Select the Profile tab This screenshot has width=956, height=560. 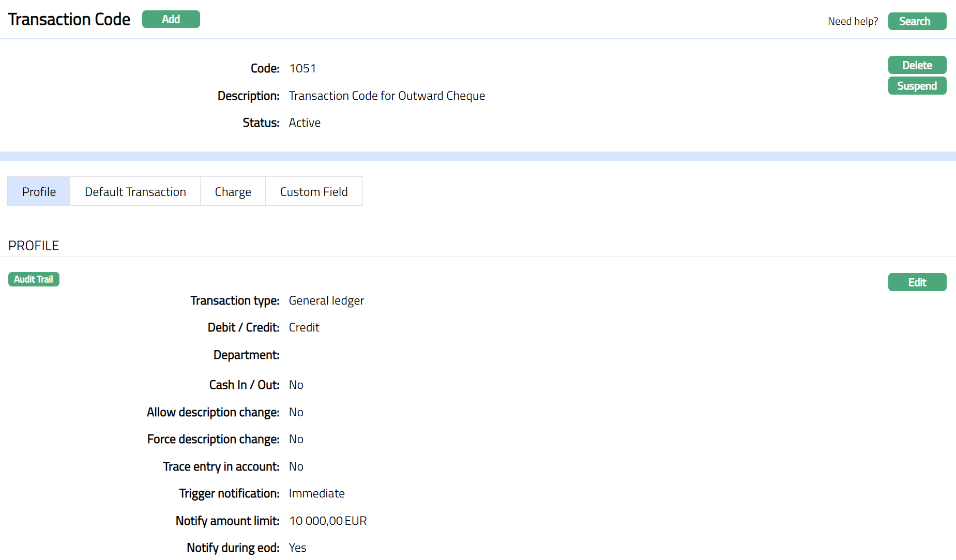click(39, 191)
